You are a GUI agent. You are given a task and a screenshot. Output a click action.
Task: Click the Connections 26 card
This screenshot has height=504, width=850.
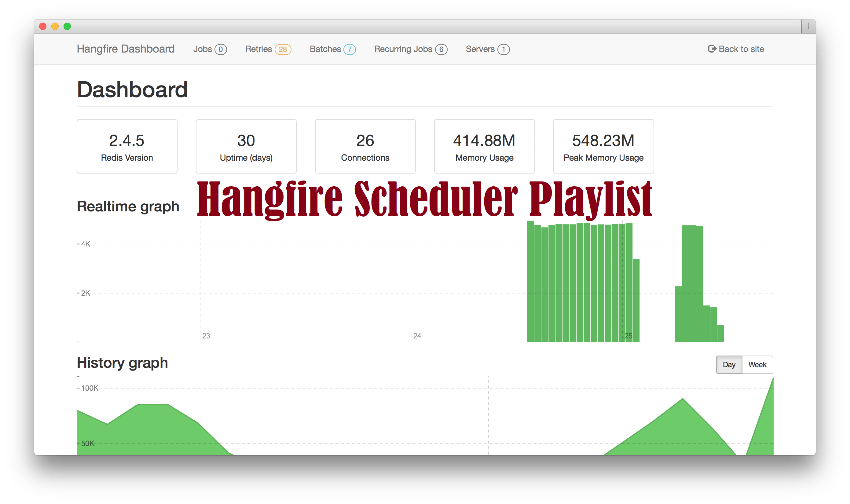[365, 146]
